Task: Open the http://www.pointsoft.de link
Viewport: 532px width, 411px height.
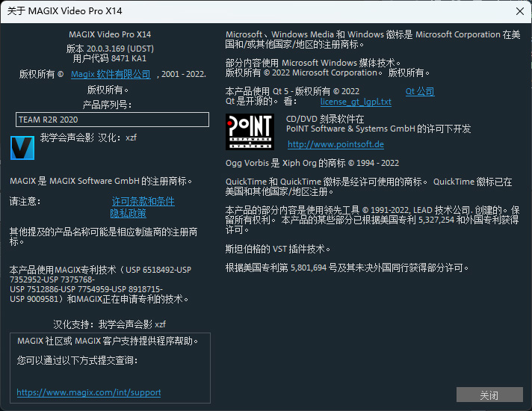Action: (x=335, y=144)
